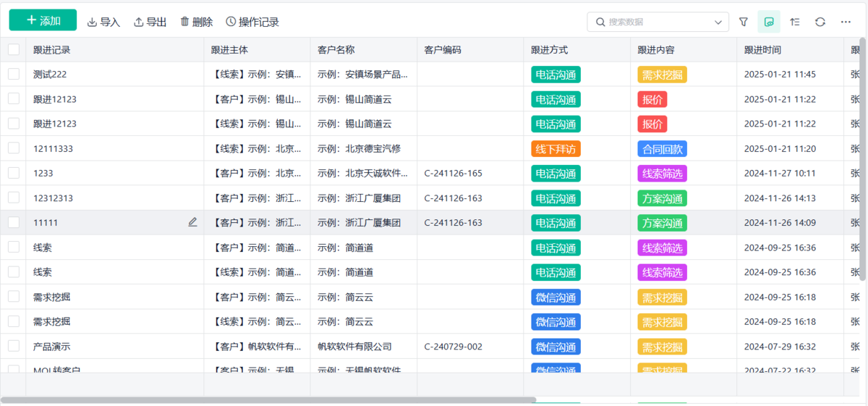Open 操作记录 operation log

click(252, 22)
